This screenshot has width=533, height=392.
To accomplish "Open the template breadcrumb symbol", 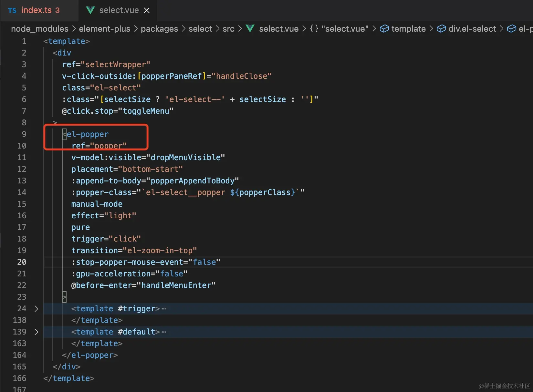I will pos(408,29).
